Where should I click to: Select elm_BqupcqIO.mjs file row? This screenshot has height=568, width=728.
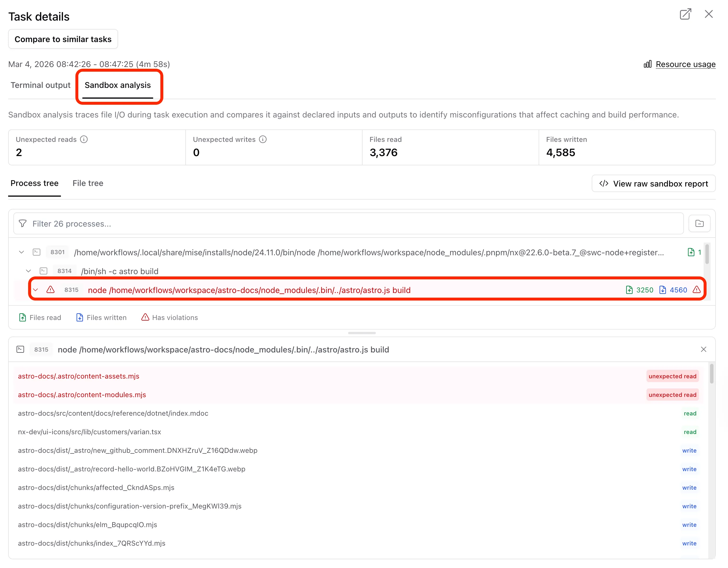point(358,525)
